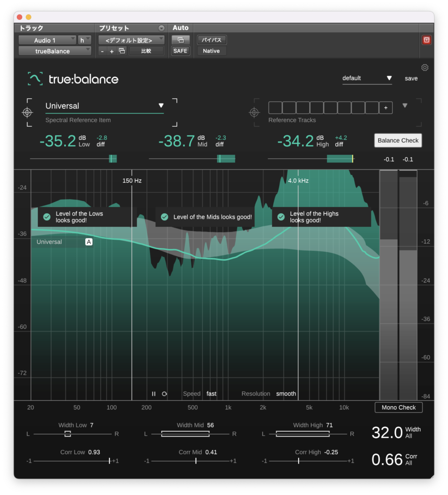This screenshot has height=495, width=448.
Task: Click the Width High meter bar
Action: coord(303,434)
